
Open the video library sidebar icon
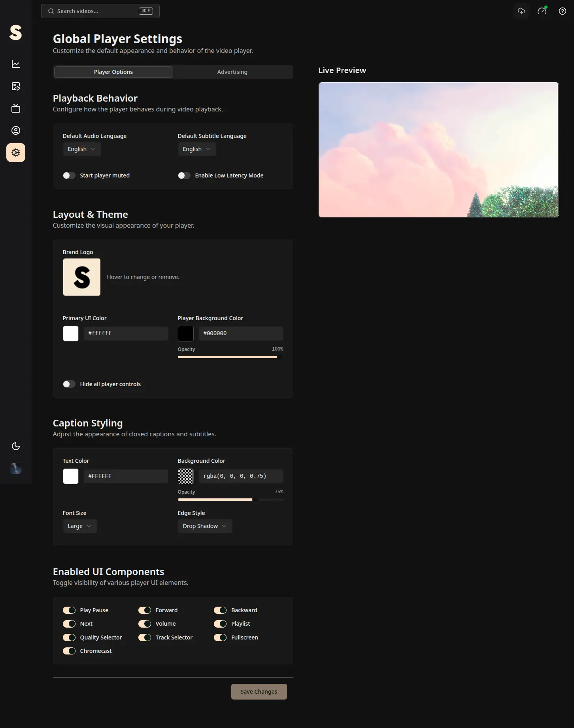[16, 86]
